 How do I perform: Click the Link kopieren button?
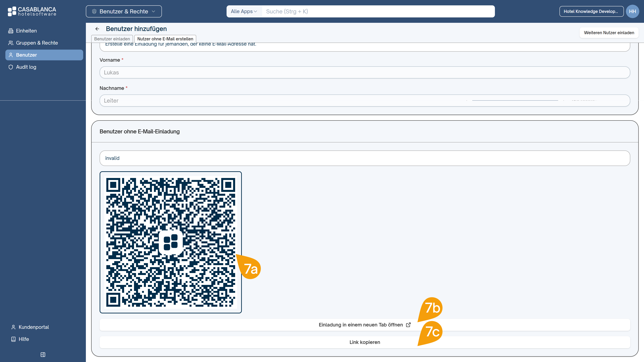coord(365,342)
